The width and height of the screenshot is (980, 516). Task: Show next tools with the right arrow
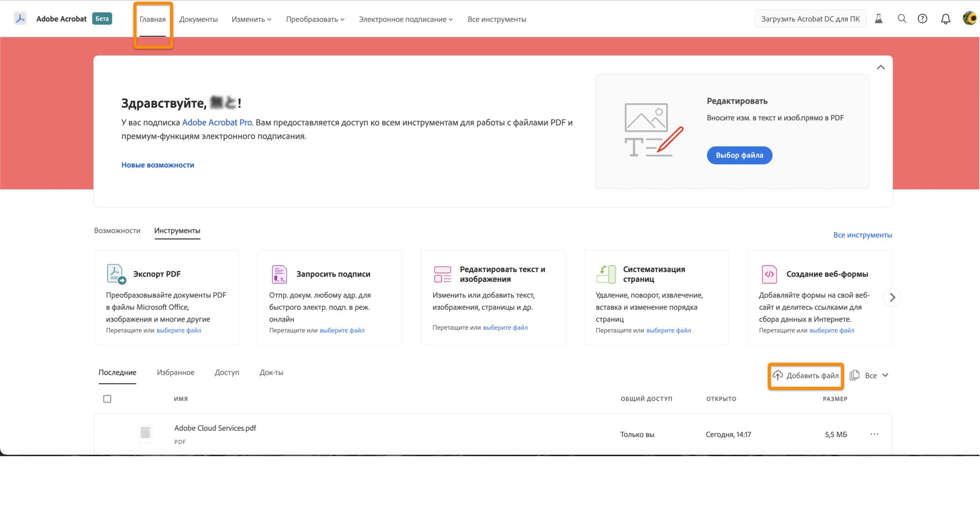coord(892,297)
